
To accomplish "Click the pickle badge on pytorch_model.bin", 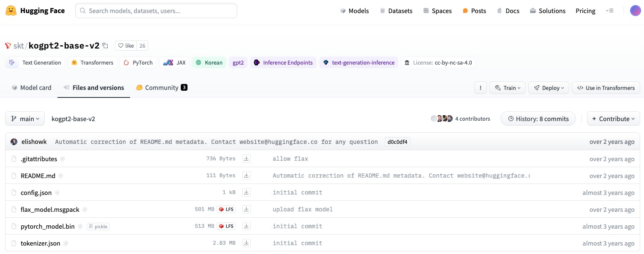I will 98,227.
